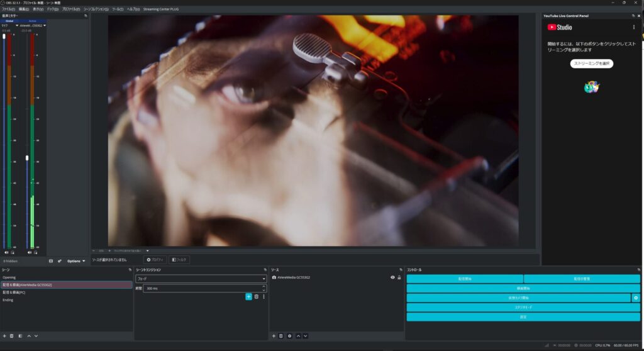Viewport: 644px width, 351px height.
Task: Mute the mic channel speaker icon
Action: coord(6,252)
